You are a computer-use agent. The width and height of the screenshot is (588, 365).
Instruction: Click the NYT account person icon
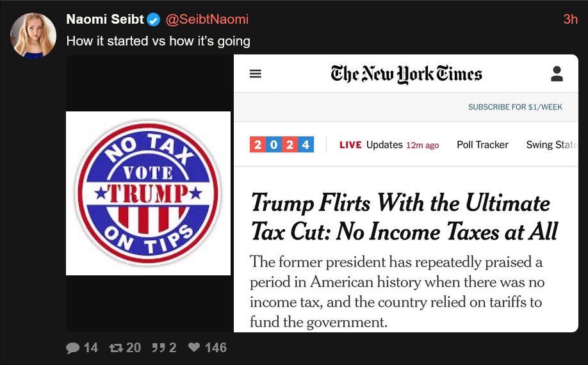557,74
